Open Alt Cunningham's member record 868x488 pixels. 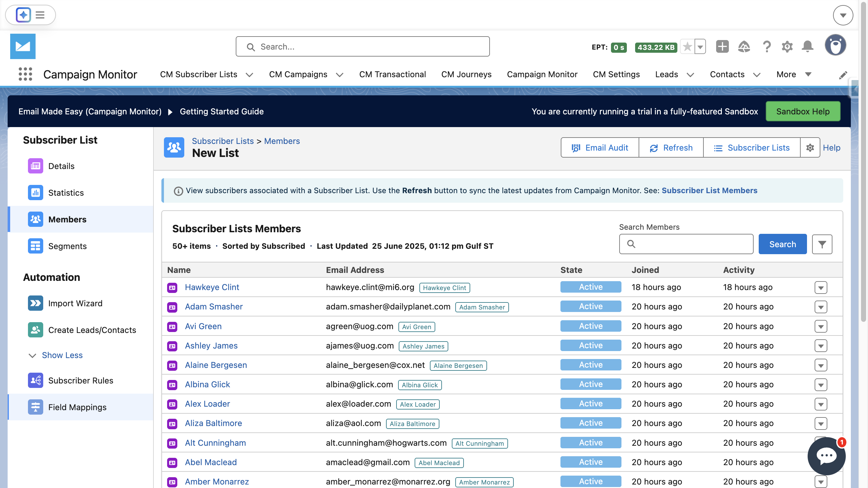coord(215,443)
